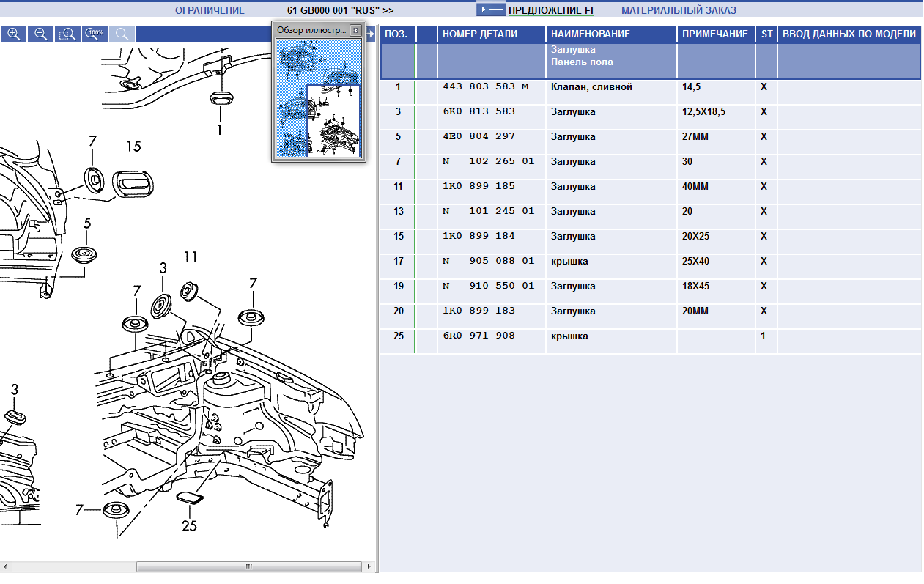Click the overview thumbnail of the illustration
924x584 pixels.
coord(319,97)
